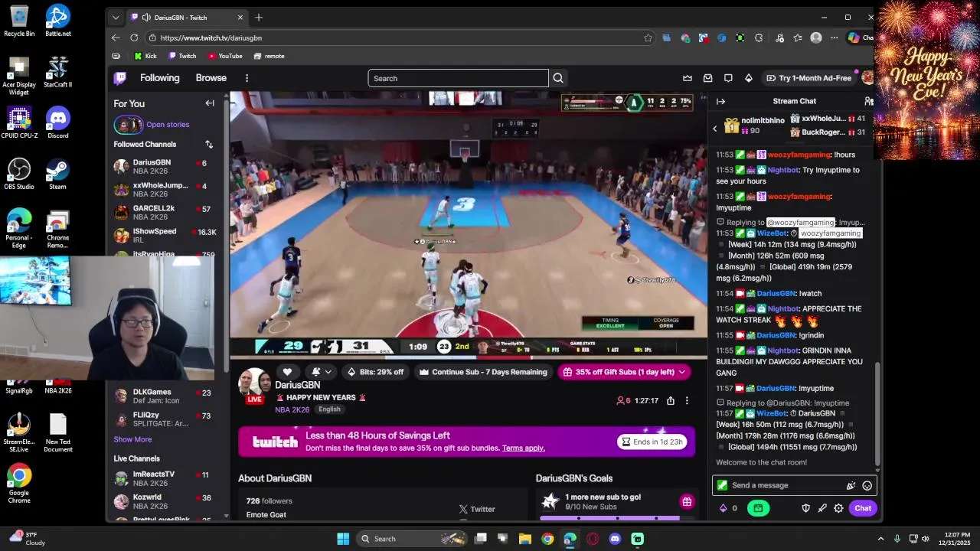Open the emote picker smiley
The height and width of the screenshot is (551, 980).
(x=867, y=485)
